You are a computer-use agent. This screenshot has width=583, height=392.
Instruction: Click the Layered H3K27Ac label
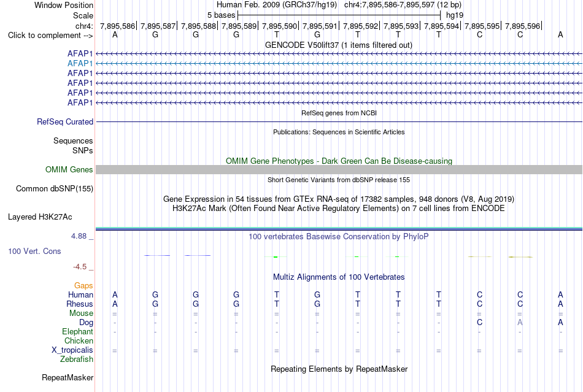click(x=40, y=217)
